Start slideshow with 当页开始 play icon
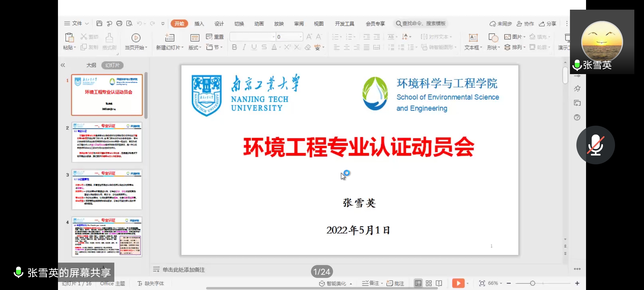 136,38
